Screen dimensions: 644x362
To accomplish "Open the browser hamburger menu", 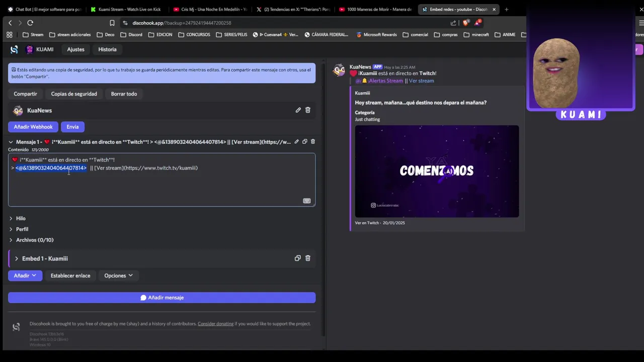I will 641,23.
